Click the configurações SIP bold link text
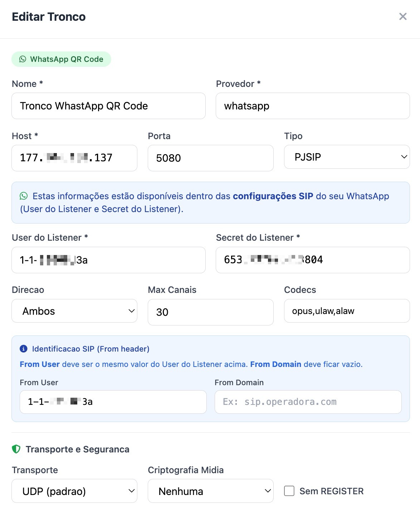 pyautogui.click(x=273, y=196)
